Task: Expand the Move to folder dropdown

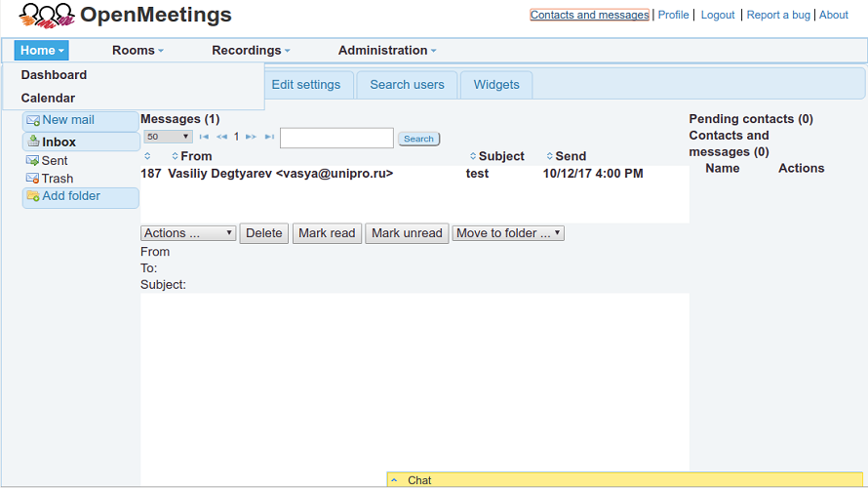Action: [x=508, y=233]
